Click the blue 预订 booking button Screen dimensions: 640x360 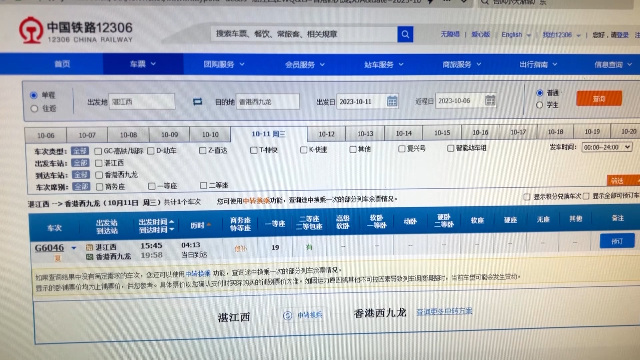(x=617, y=241)
